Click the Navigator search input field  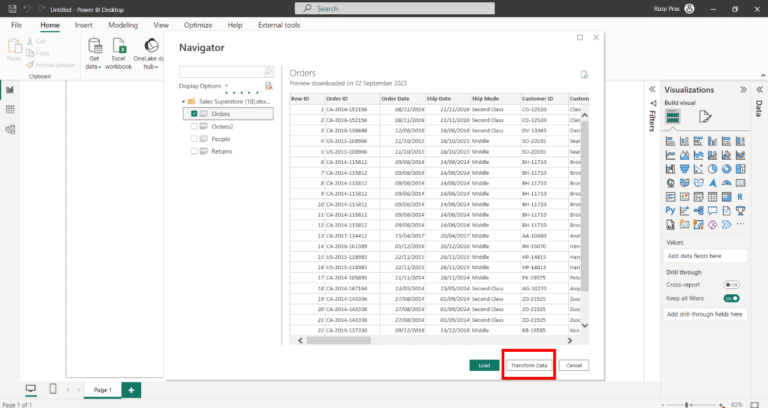tap(222, 72)
